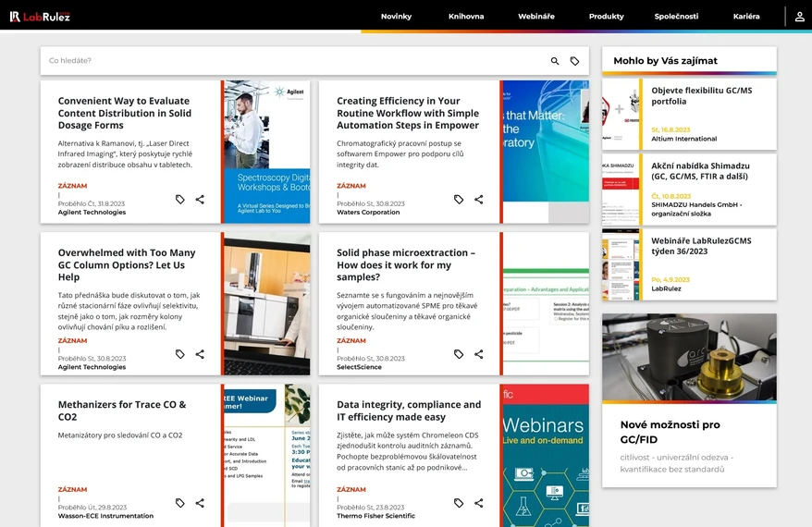Click the Agilent spectroscopy workshop thumbnail
The height and width of the screenshot is (527, 812).
click(267, 152)
